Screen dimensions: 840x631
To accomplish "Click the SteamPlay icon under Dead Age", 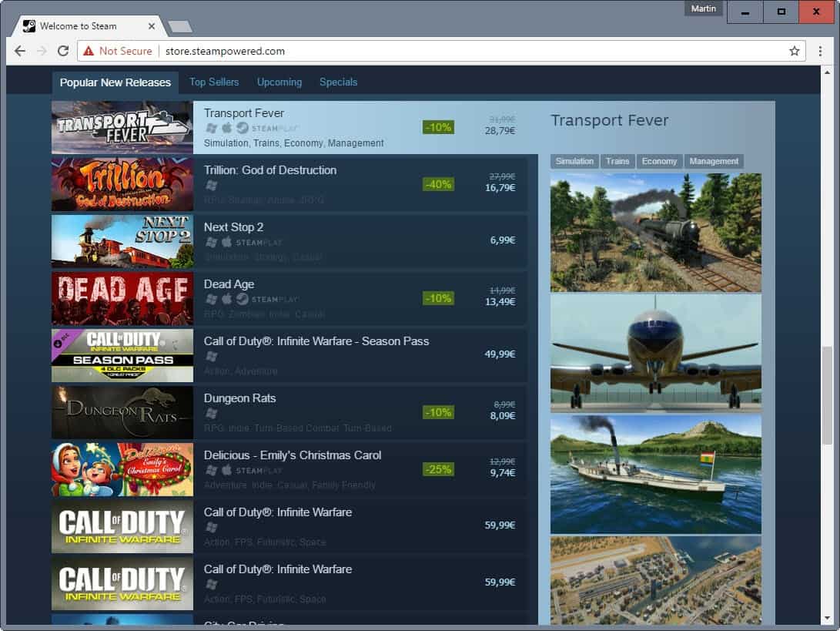I will coord(243,299).
